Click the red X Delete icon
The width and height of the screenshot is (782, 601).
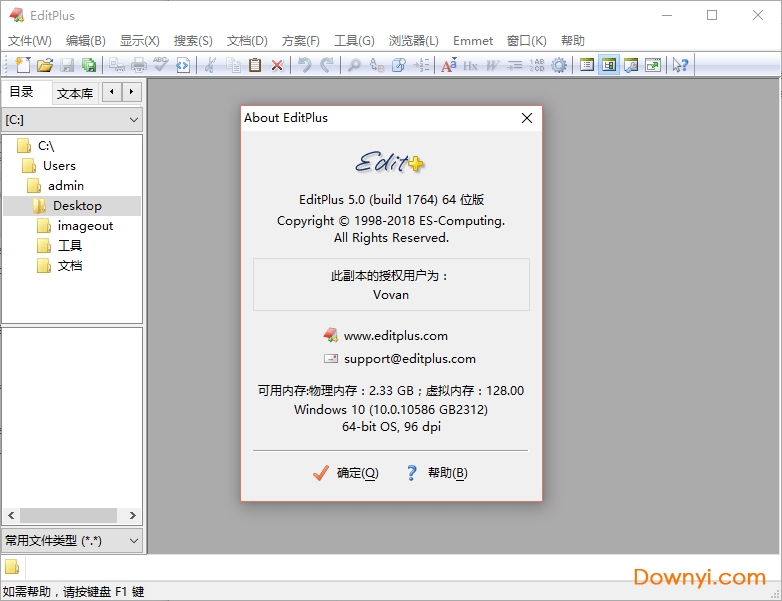277,65
